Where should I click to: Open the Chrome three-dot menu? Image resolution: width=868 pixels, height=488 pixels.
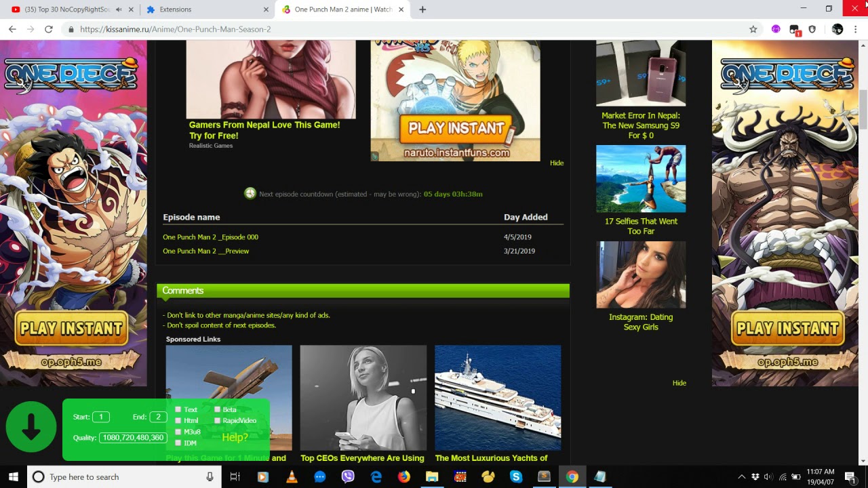click(856, 29)
